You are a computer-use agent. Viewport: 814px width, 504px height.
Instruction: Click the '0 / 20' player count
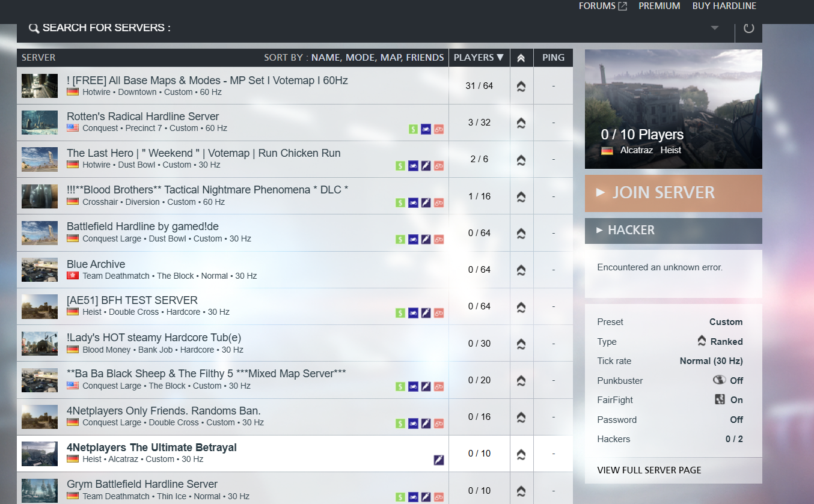click(x=479, y=380)
